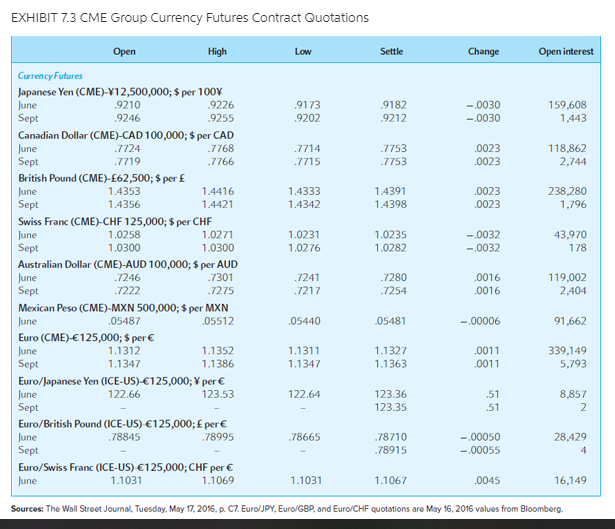
Task: Click Euro/Swiss Franc June high value 1.1069
Action: 218,480
